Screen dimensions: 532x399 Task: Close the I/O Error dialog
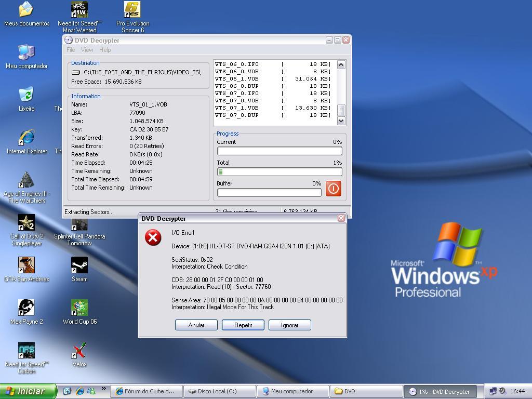click(x=341, y=218)
